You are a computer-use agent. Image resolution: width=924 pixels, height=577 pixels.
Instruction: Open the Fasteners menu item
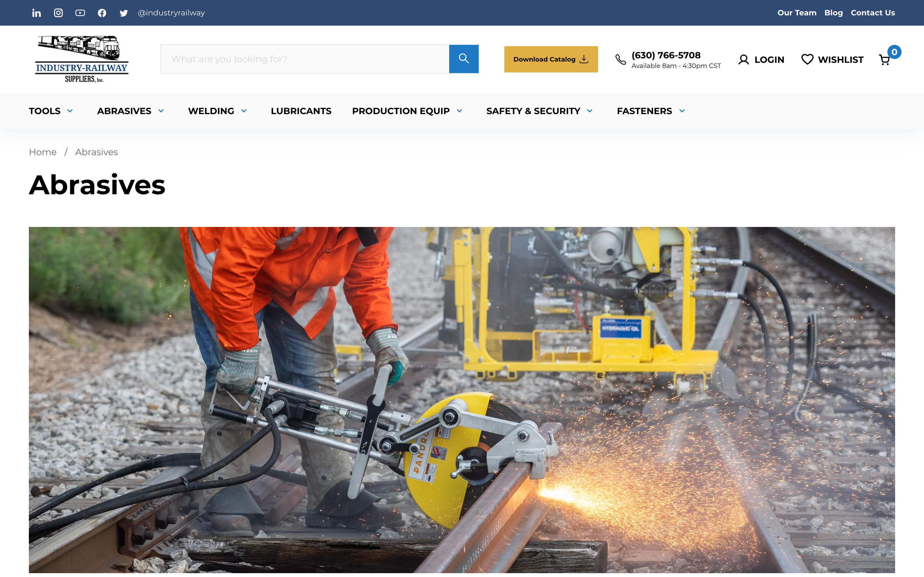644,111
